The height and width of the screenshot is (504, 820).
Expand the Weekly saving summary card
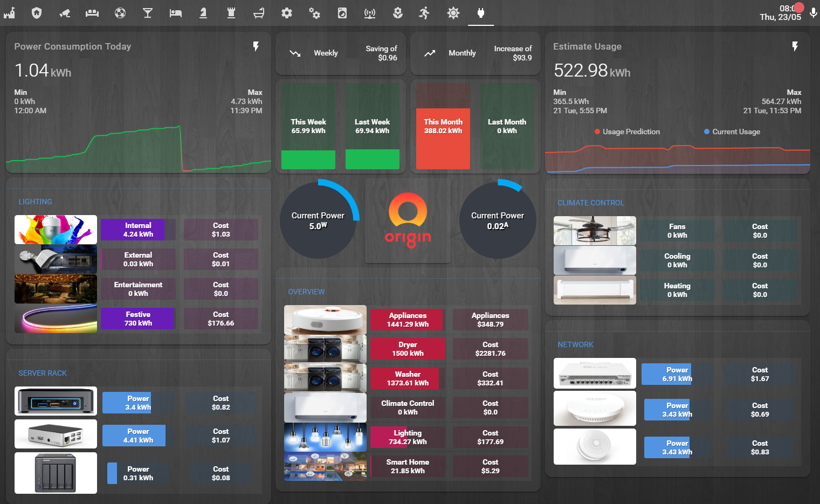(340, 53)
